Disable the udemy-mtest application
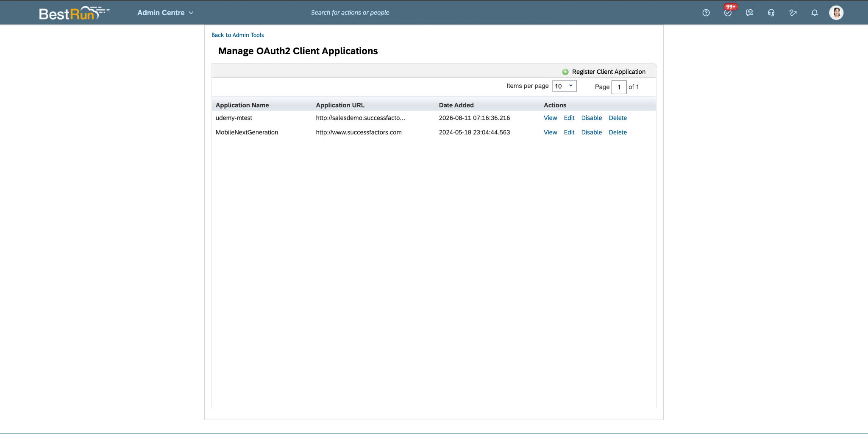The image size is (868, 434). point(591,118)
